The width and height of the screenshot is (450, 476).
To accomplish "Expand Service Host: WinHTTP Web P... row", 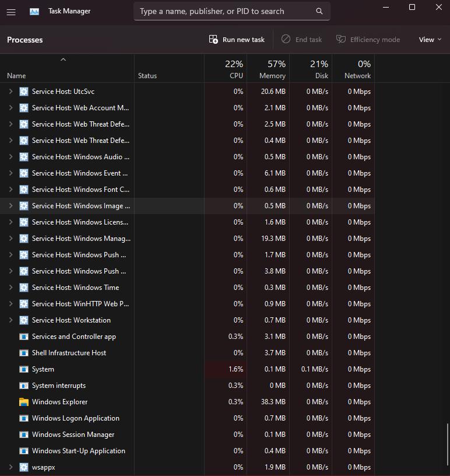I will point(11,303).
